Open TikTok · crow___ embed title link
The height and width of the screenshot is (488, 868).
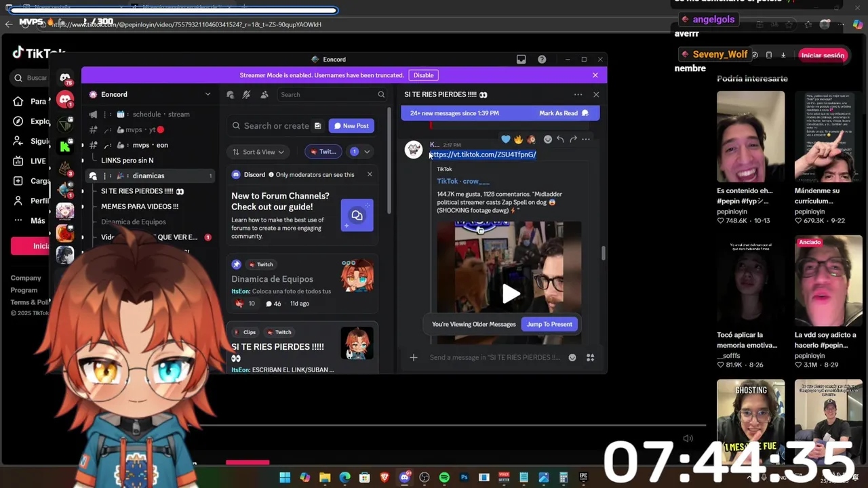(x=463, y=181)
